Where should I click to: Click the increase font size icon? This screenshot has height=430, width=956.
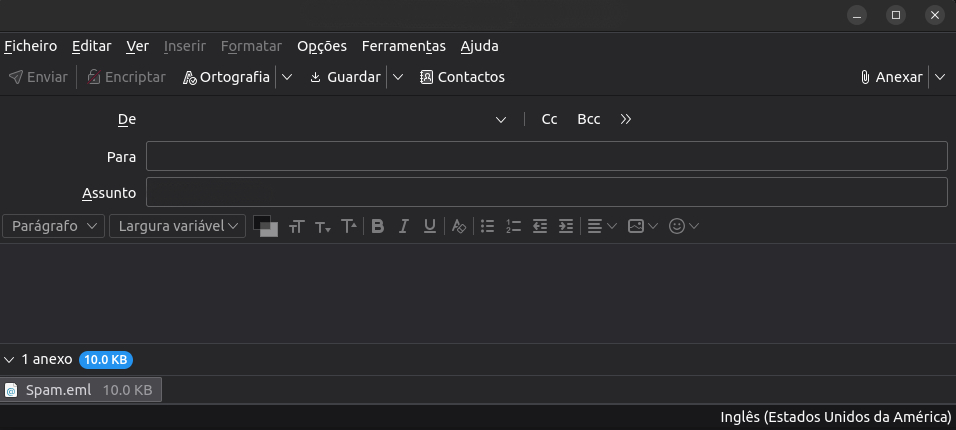point(349,226)
